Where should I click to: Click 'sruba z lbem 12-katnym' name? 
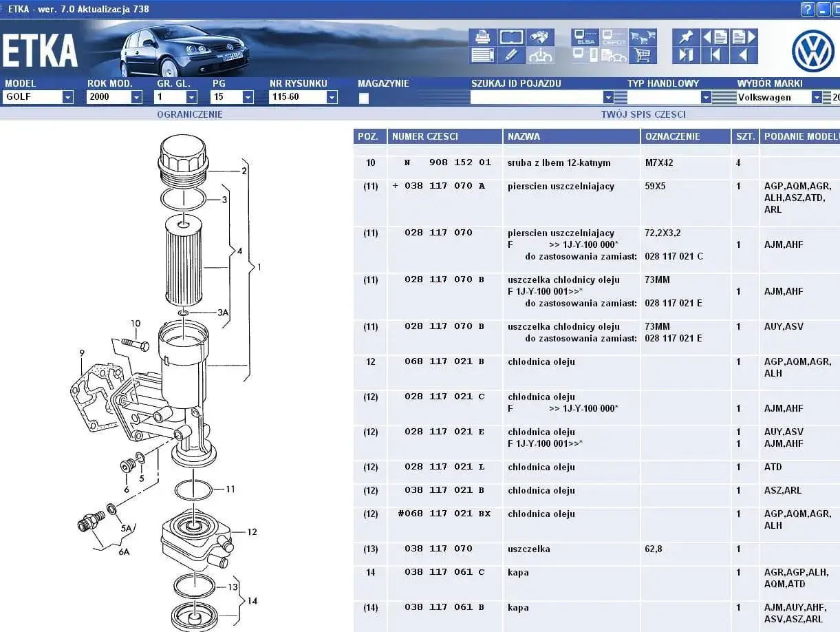559,163
